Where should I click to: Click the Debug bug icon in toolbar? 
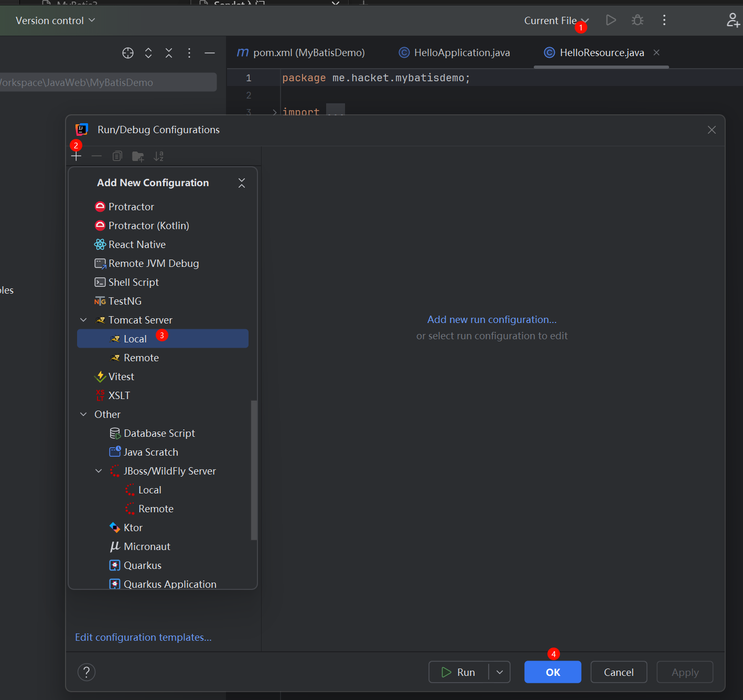(638, 20)
